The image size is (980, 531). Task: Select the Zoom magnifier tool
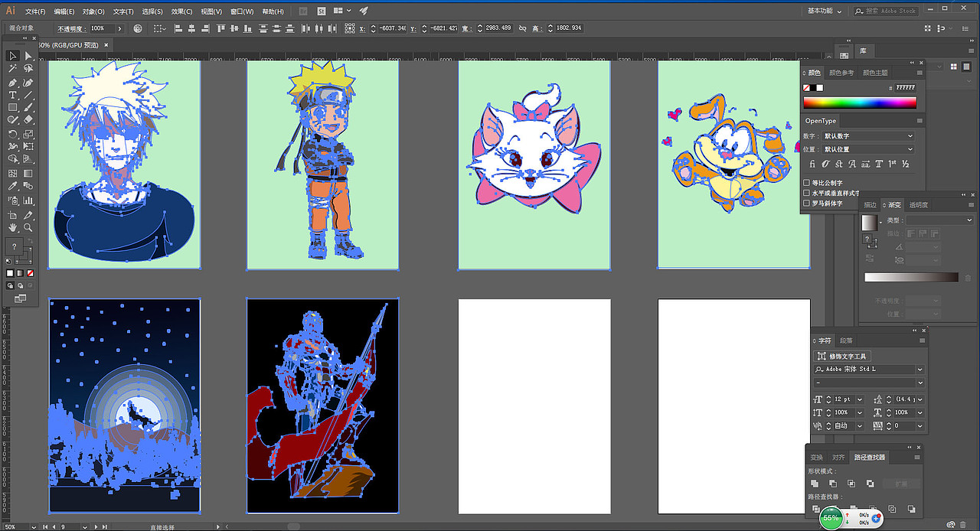click(x=28, y=228)
